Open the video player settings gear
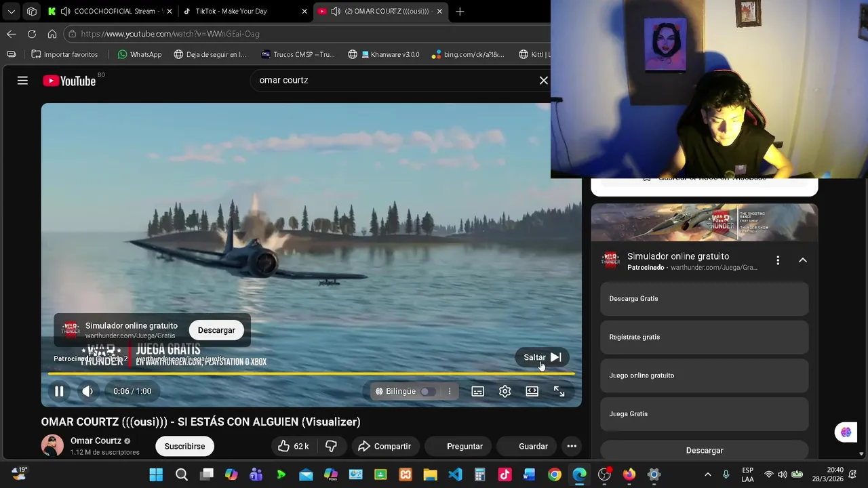Screen dimensions: 868x488 tap(505, 391)
